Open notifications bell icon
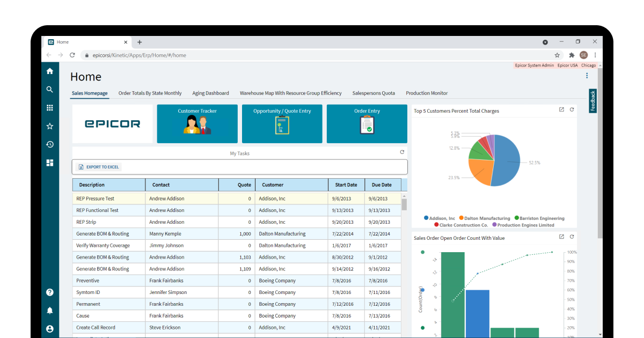Screen dimensions: 644x338 [x=50, y=311]
